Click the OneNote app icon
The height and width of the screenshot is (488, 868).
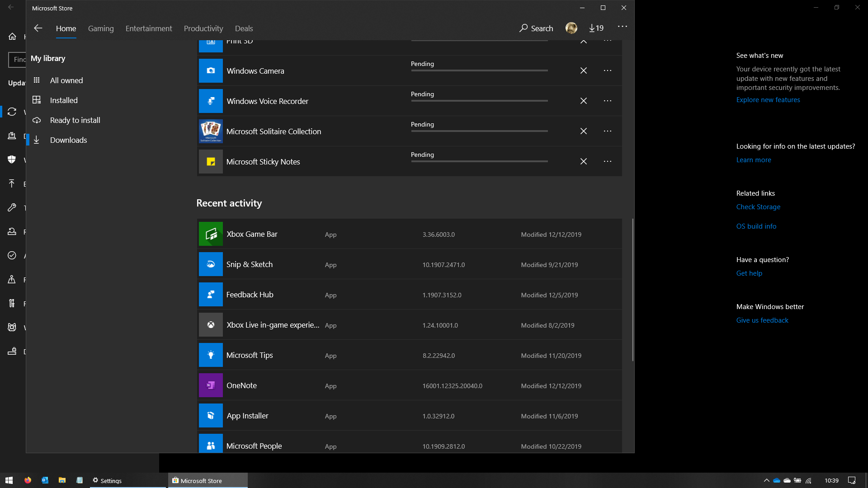click(211, 385)
